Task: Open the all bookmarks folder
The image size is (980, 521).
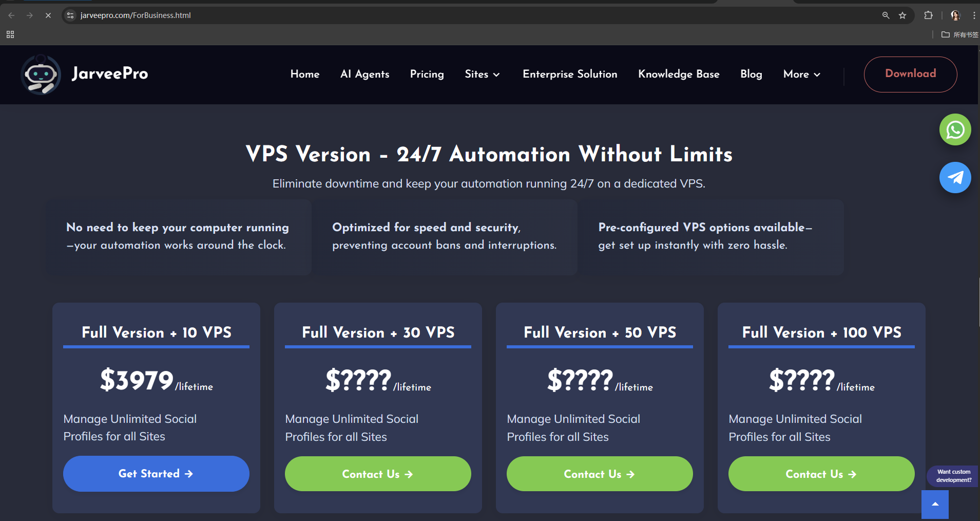Action: (x=959, y=34)
